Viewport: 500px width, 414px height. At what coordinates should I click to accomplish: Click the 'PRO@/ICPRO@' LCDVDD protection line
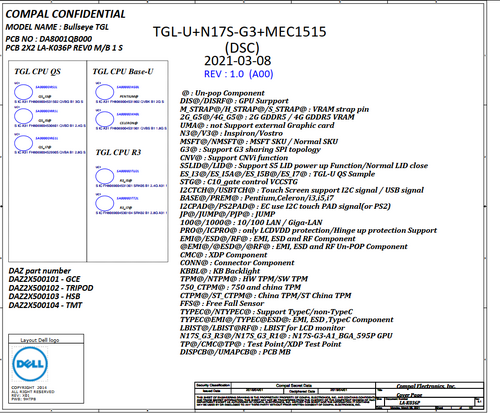(308, 230)
